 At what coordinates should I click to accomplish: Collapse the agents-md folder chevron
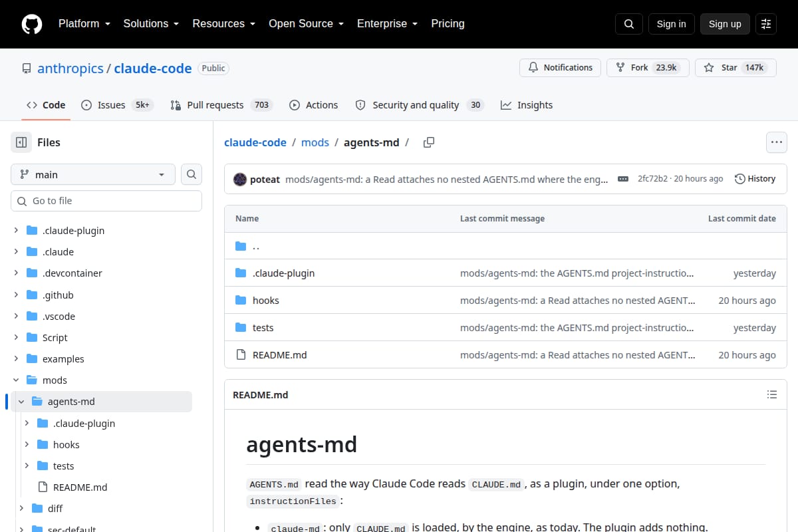(x=21, y=402)
